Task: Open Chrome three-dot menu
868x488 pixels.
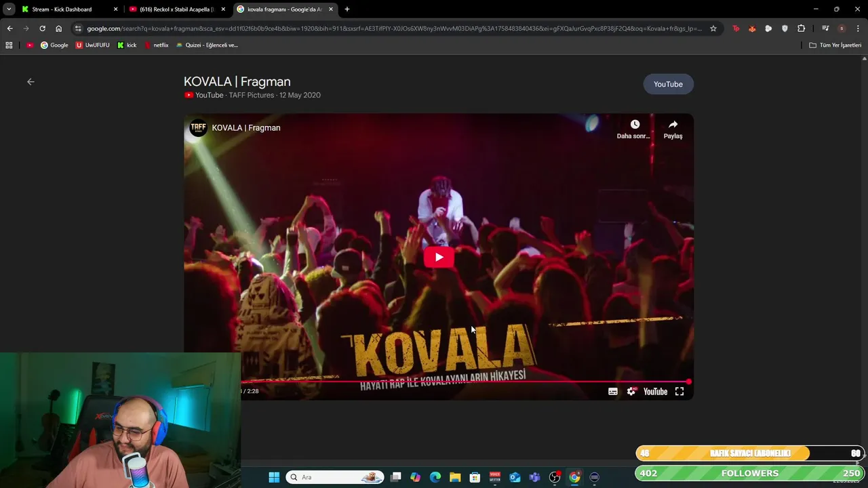Action: (x=858, y=28)
